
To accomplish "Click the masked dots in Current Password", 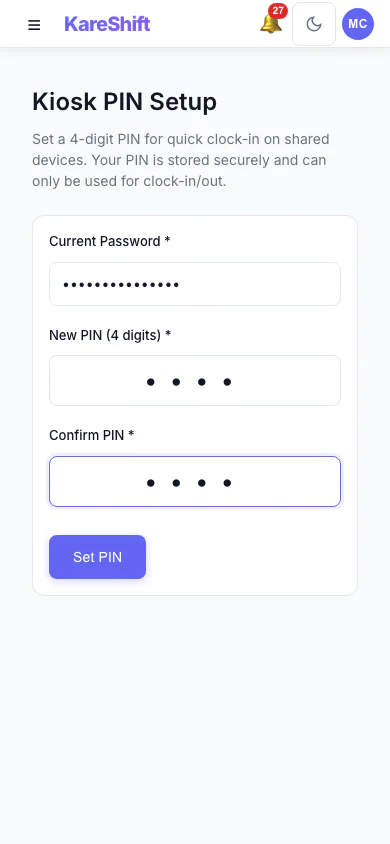I will pos(121,285).
